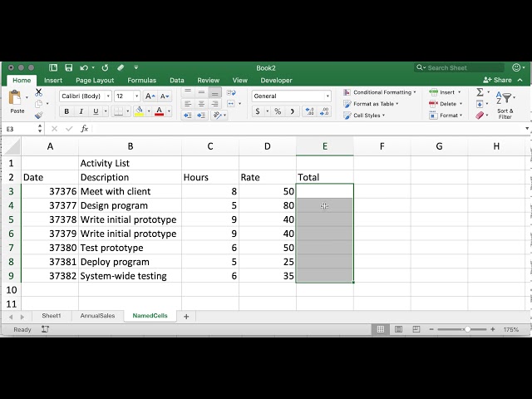Expand the Cell Styles menu
Image resolution: width=532 pixels, height=399 pixels.
pyautogui.click(x=364, y=116)
